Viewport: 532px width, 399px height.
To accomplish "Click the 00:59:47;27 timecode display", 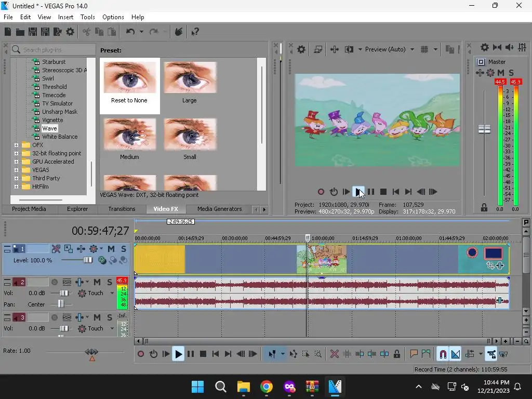I will point(100,231).
